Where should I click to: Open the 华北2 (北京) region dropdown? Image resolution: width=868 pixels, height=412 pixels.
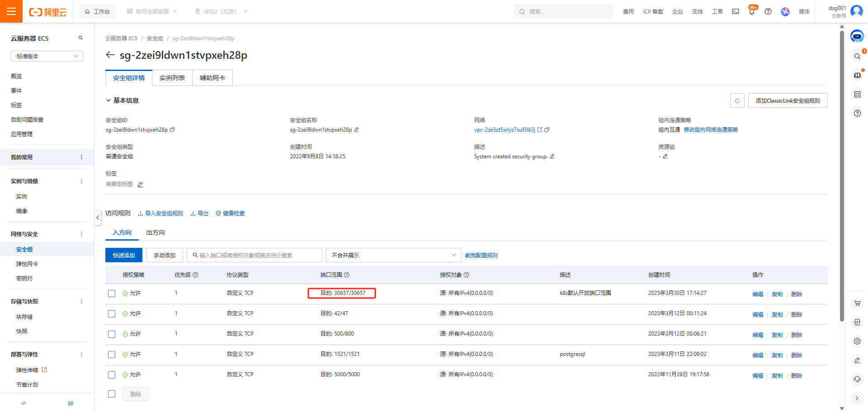(x=221, y=11)
